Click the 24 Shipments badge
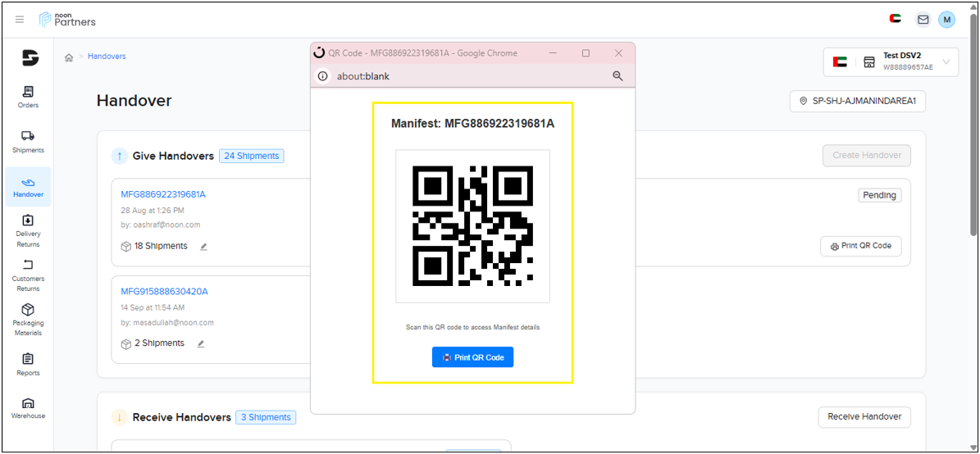 point(251,157)
